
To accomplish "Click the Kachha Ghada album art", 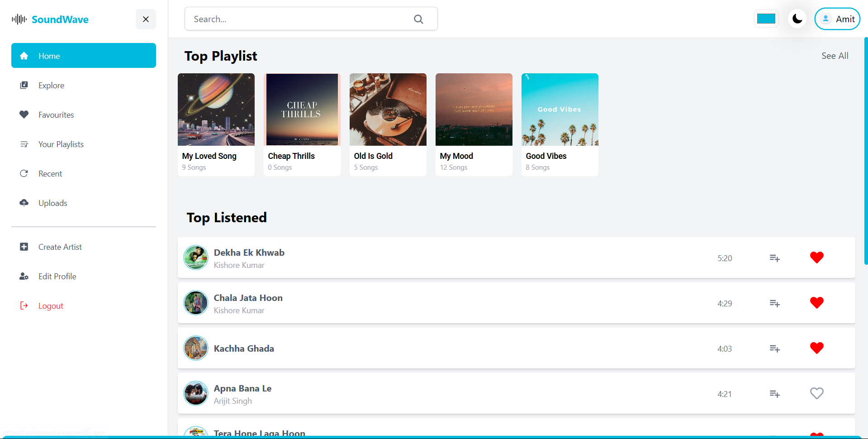I will pyautogui.click(x=196, y=348).
